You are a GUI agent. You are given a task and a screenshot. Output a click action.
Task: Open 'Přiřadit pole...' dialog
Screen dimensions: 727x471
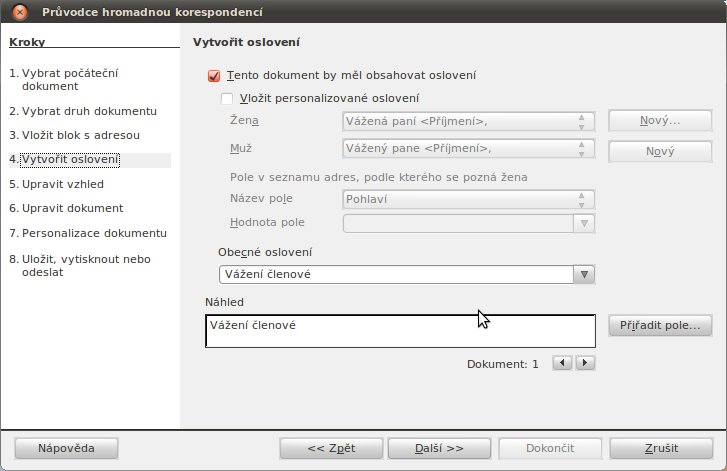click(660, 325)
